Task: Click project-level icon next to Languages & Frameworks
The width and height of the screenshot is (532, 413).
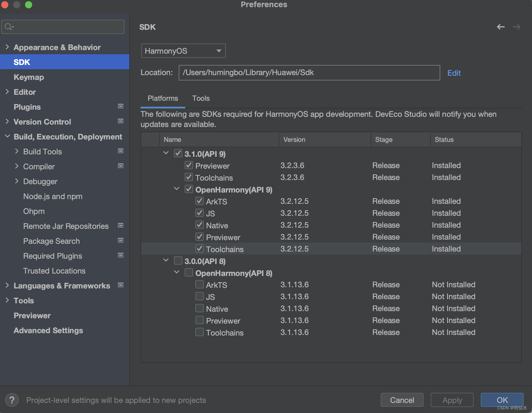Action: click(x=121, y=285)
